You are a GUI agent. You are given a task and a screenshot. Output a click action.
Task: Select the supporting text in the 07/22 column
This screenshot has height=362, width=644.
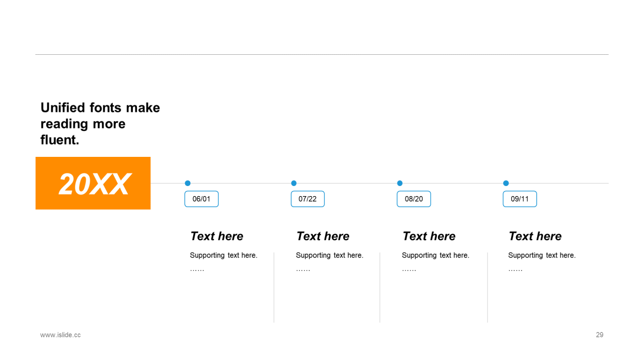(x=330, y=255)
